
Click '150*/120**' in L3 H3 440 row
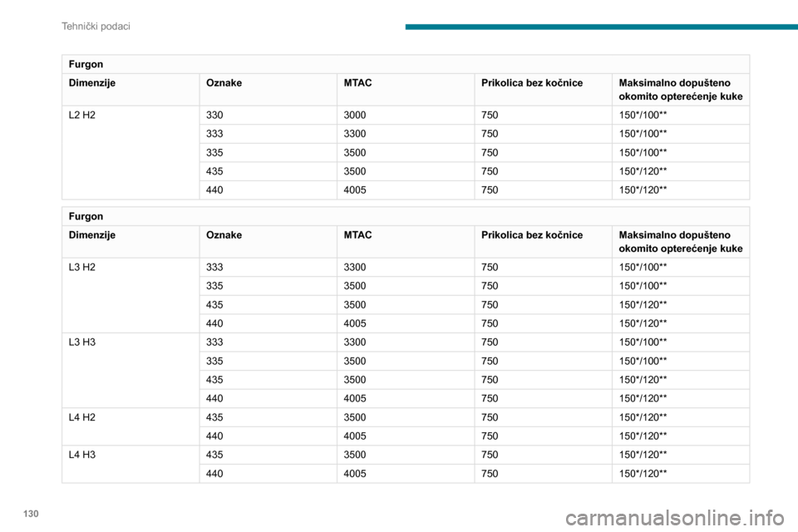[x=643, y=399]
